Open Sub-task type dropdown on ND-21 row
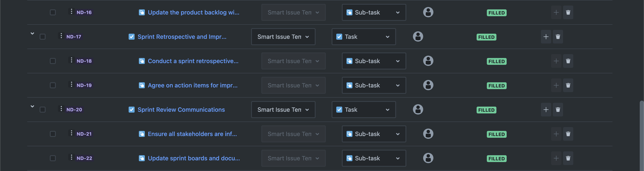The width and height of the screenshot is (644, 171). (374, 134)
